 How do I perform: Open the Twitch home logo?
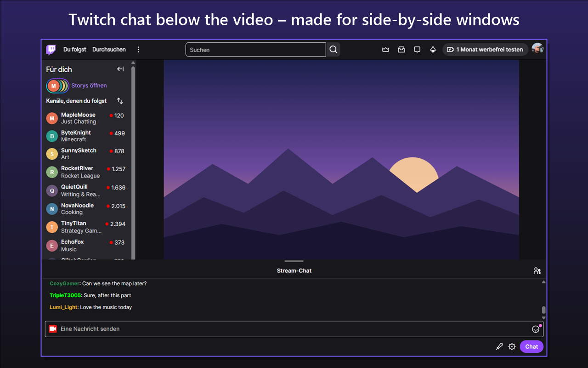coord(51,50)
